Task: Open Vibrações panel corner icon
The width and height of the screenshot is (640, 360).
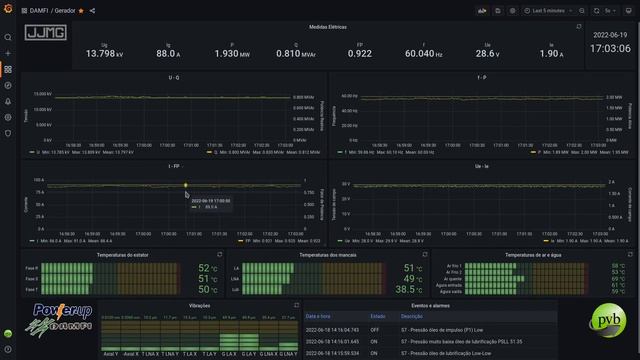Action: click(x=296, y=305)
